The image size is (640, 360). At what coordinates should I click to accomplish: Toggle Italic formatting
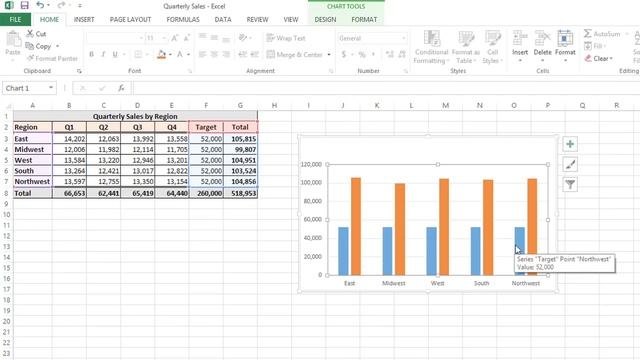(103, 54)
